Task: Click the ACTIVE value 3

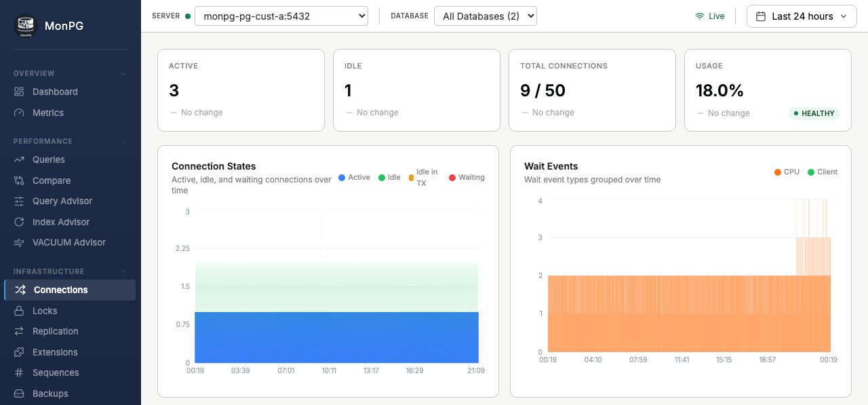Action: click(x=174, y=90)
